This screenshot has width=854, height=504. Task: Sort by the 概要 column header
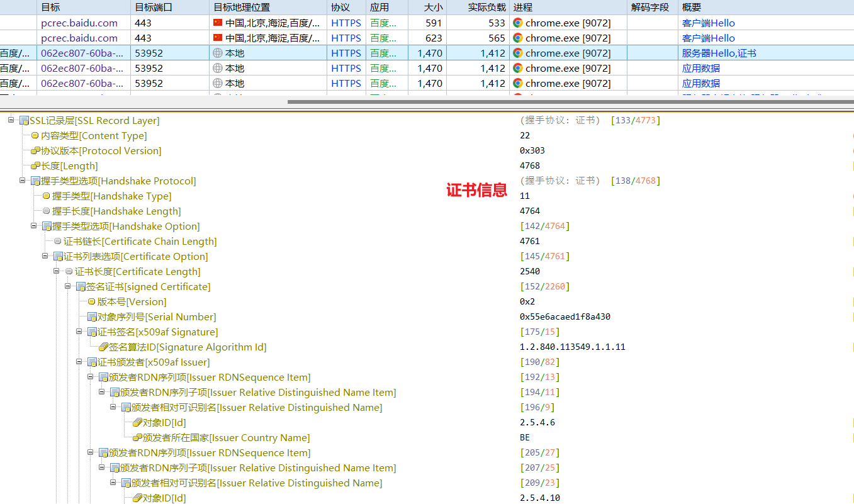(766, 8)
